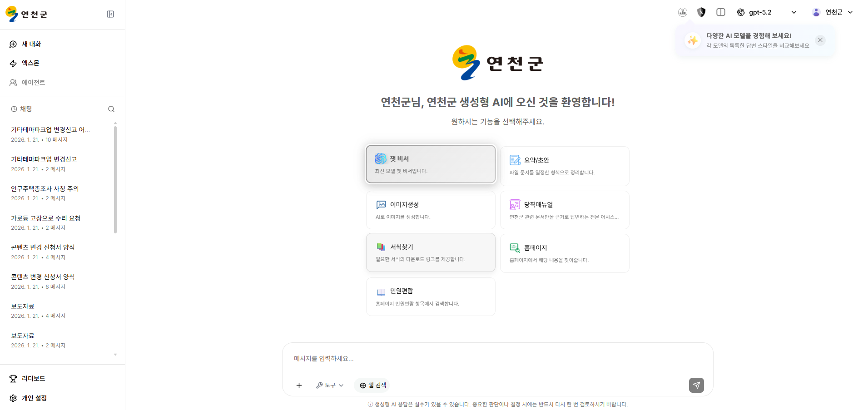This screenshot has height=410, width=868.
Task: Click the chat list scrollbar thumb
Action: tap(115, 179)
